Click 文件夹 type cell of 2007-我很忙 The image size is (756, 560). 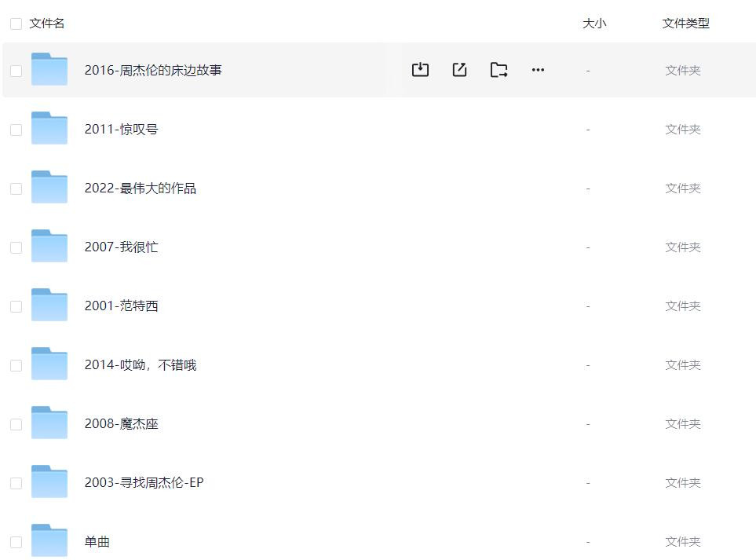tap(683, 247)
